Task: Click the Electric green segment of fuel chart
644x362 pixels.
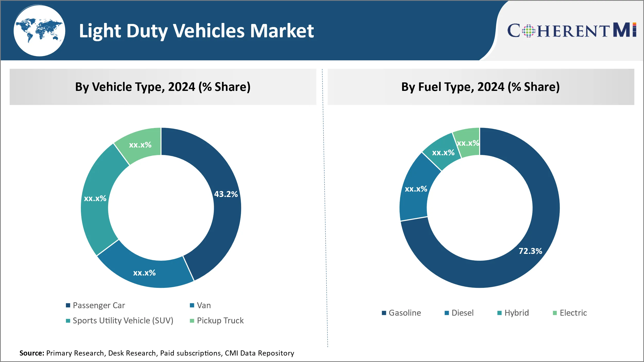Action: point(468,142)
